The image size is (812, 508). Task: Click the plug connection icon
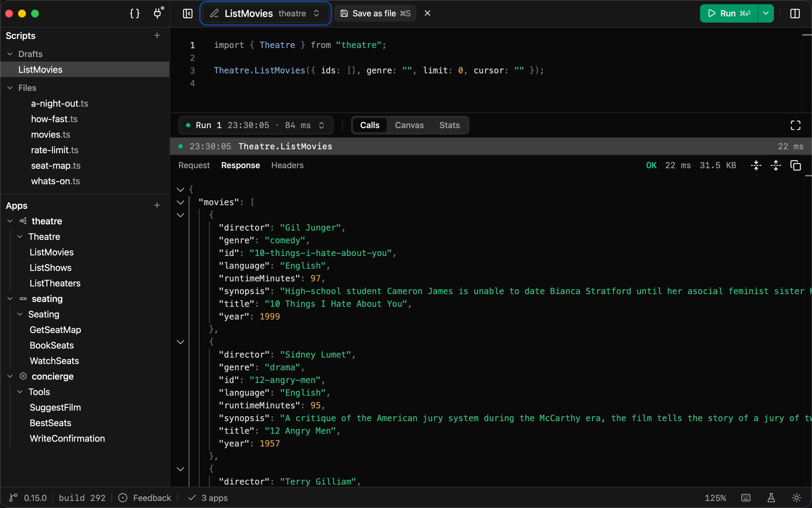coord(158,14)
